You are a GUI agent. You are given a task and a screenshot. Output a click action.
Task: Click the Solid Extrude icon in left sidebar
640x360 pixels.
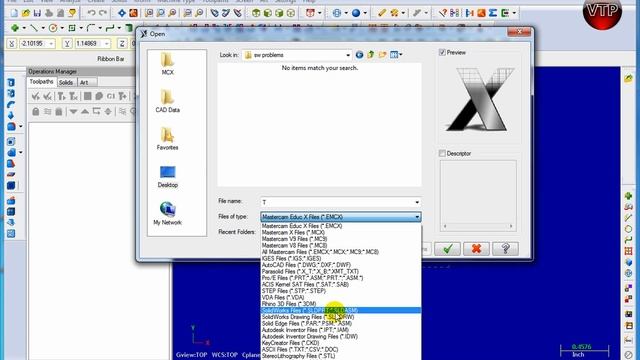(x=11, y=82)
